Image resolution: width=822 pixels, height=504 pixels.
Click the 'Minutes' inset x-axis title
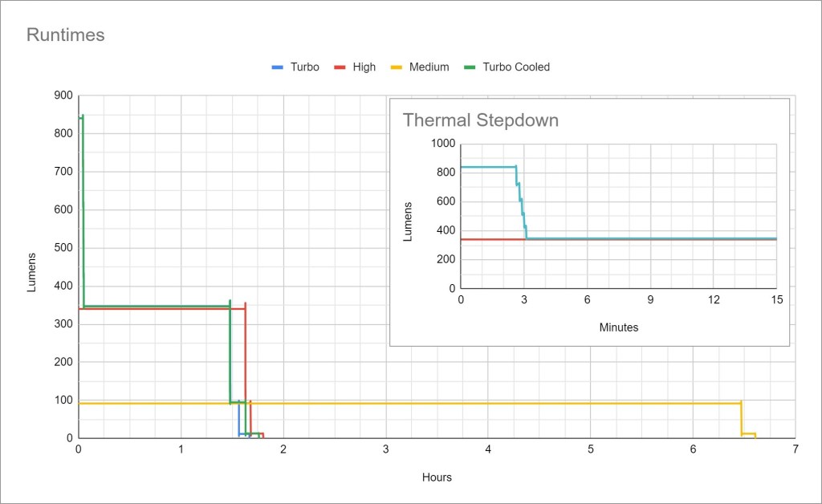click(x=618, y=327)
